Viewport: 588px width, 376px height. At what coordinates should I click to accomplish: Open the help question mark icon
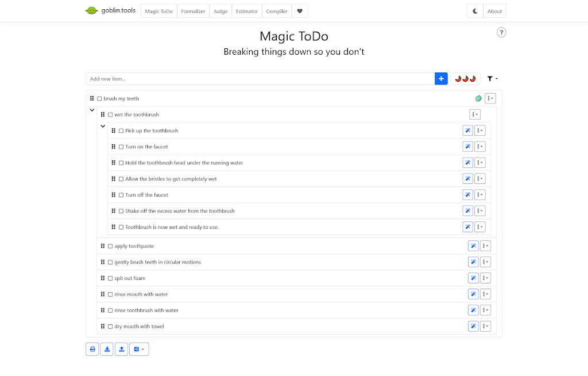501,33
